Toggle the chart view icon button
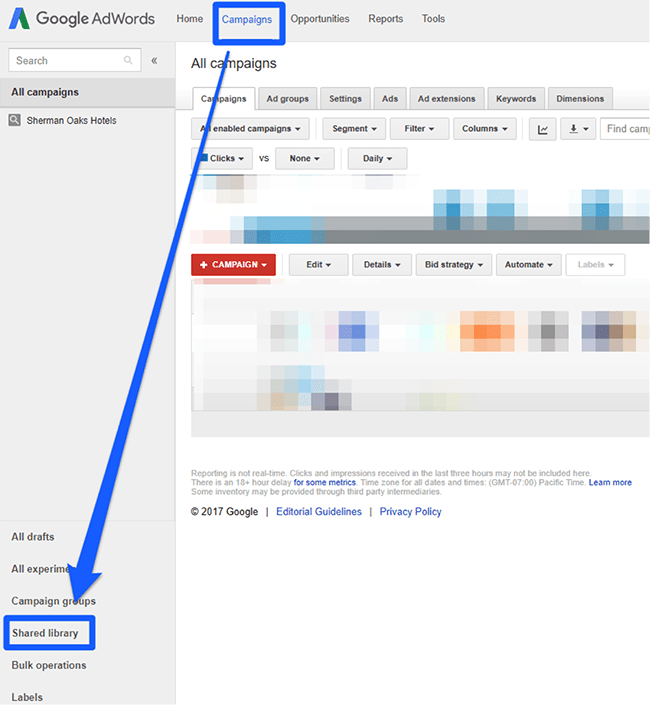This screenshot has width=650, height=705. point(543,129)
